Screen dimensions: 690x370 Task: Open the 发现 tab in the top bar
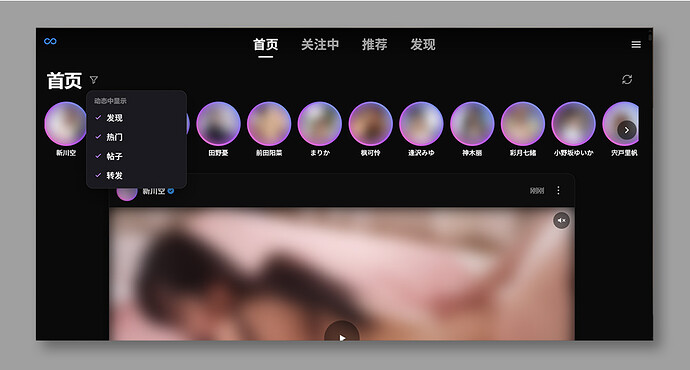click(x=422, y=44)
